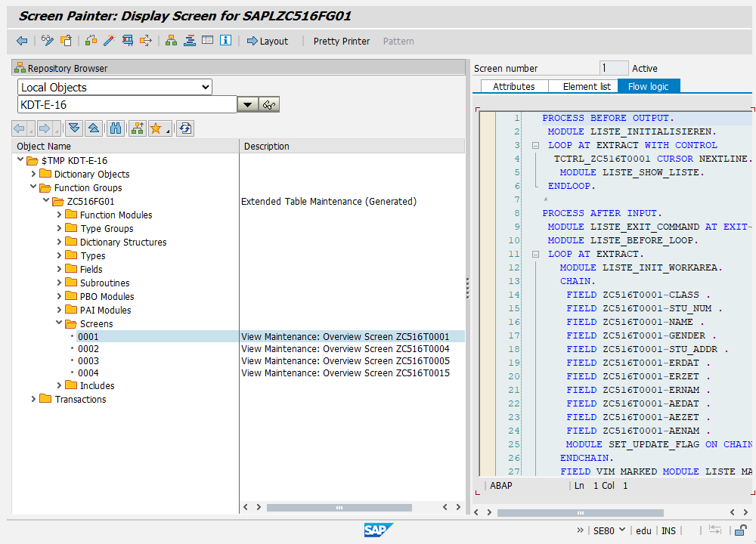The height and width of the screenshot is (544, 756).
Task: Select the Includes folder in the tree
Action: [x=97, y=385]
